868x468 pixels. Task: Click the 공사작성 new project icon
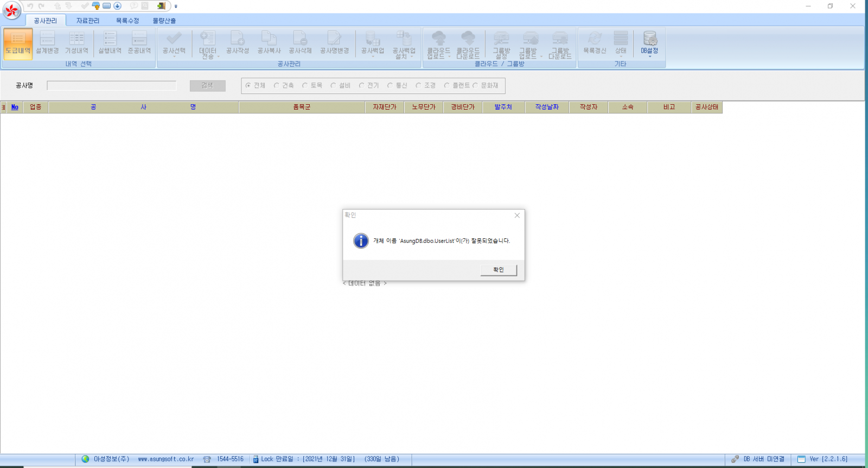coord(237,43)
